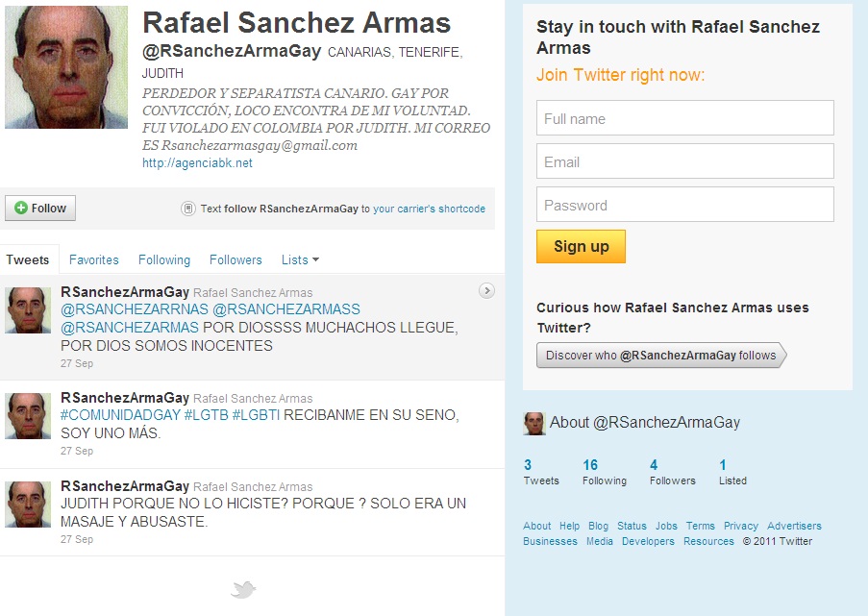Click 'Discover who @RSanchezArmaGay follows' button
The width and height of the screenshot is (868, 616).
(661, 356)
